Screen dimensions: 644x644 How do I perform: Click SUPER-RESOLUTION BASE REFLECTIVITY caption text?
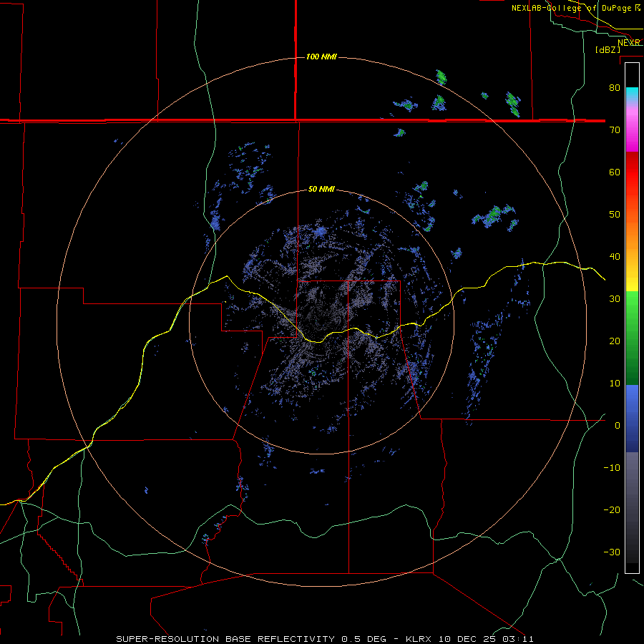[225, 639]
